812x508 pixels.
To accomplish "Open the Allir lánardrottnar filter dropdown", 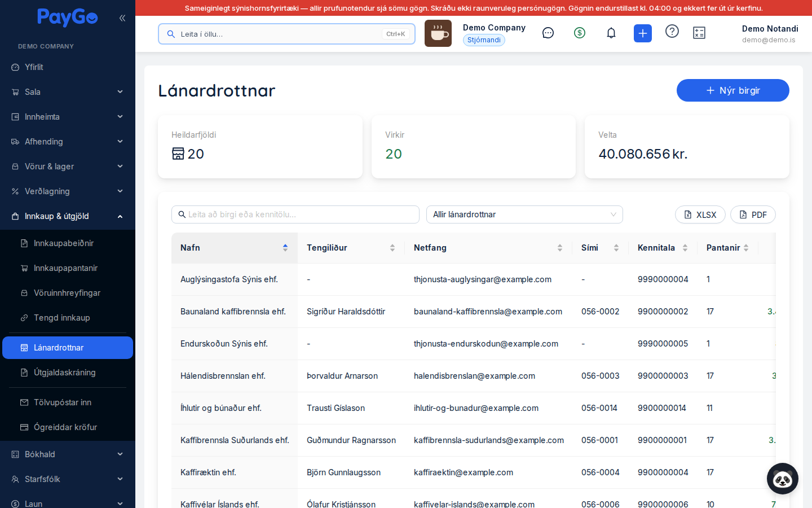I will coord(524,214).
